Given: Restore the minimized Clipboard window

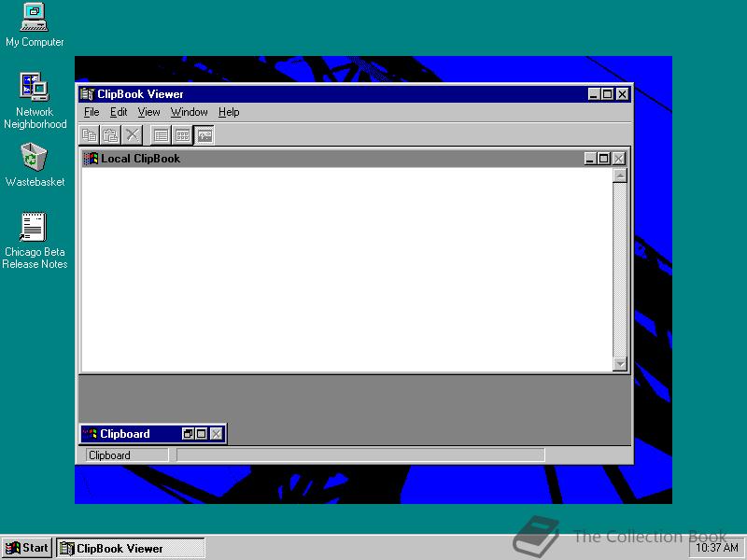Looking at the screenshot, I should coord(189,434).
